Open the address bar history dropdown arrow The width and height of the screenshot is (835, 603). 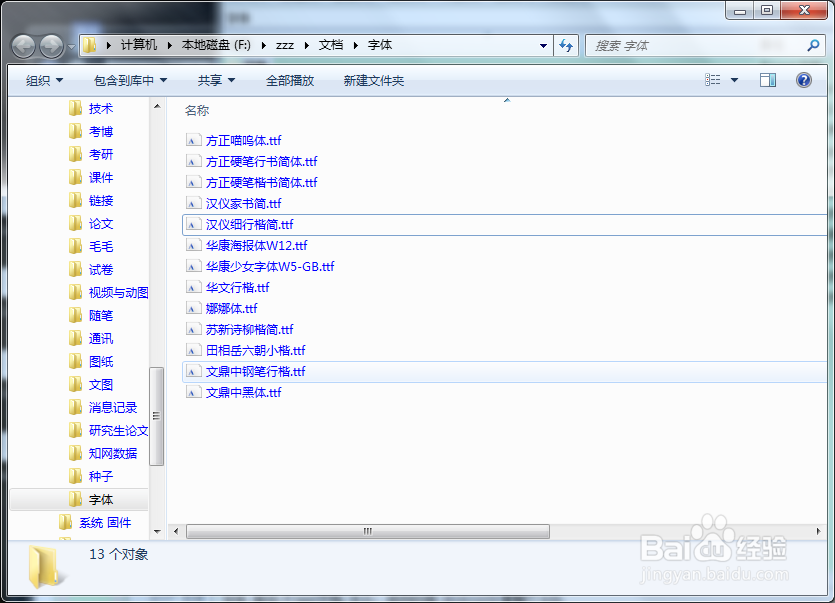pyautogui.click(x=543, y=46)
